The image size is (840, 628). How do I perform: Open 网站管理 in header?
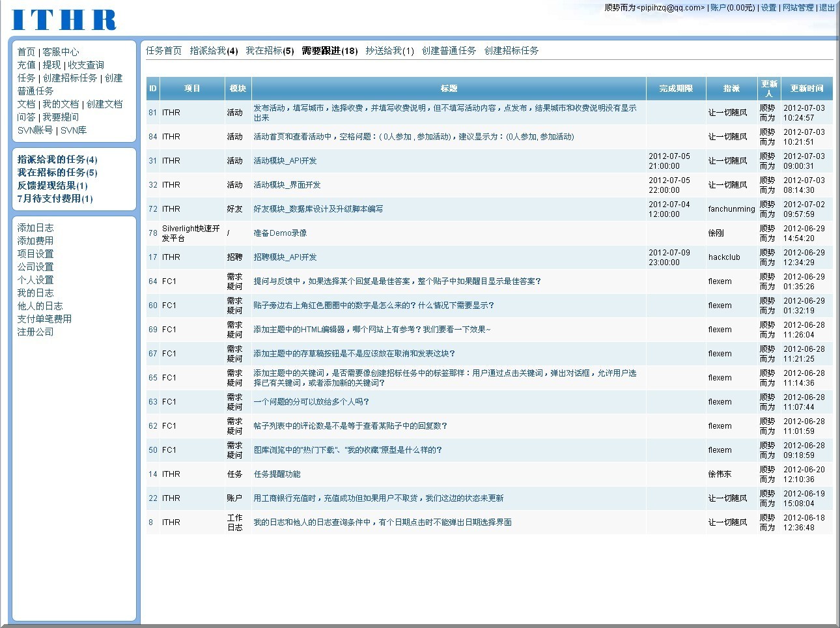(x=798, y=8)
